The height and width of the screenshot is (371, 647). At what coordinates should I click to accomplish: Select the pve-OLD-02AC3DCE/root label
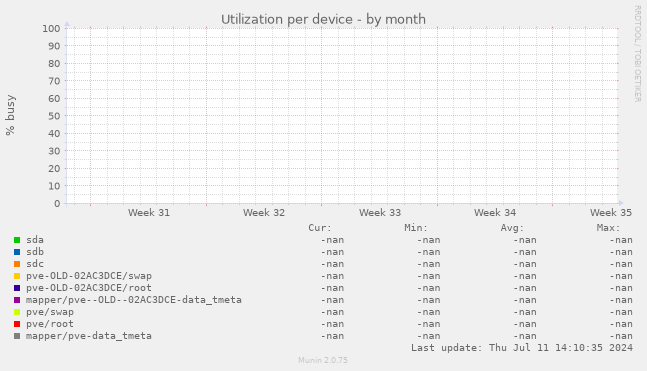(x=89, y=288)
